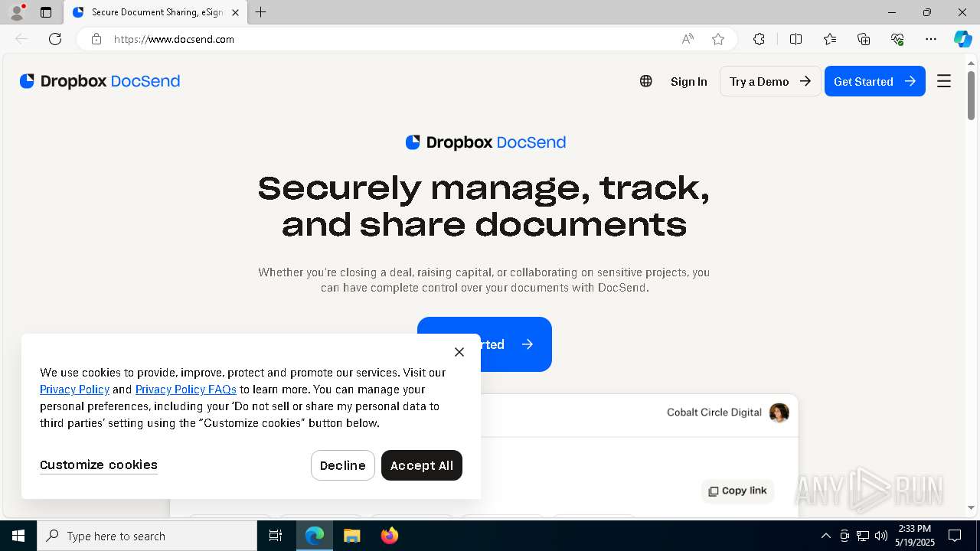Screen dimensions: 980x551
Task: Close the Secure Document Sharing tab
Action: click(235, 12)
